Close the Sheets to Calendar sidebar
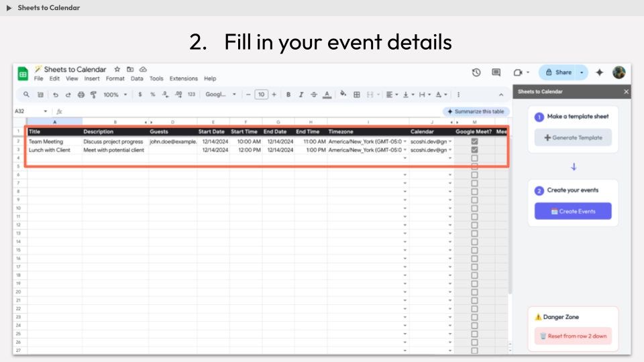Viewport: 644px width, 362px height. click(626, 92)
